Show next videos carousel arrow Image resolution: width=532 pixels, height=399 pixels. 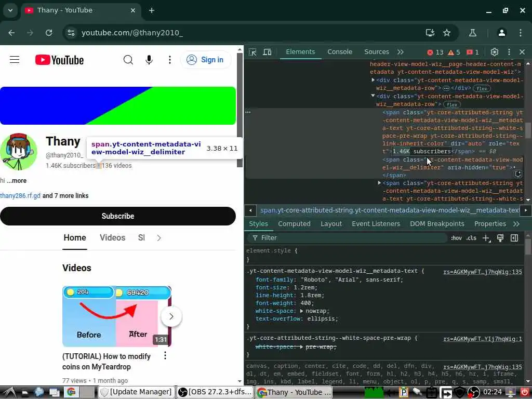point(171,316)
